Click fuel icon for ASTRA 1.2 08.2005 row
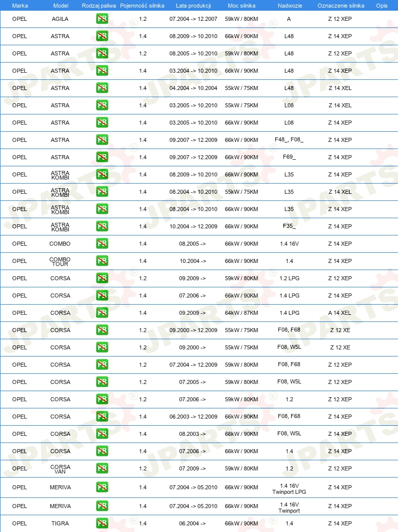This screenshot has height=532, width=398. pos(102,53)
